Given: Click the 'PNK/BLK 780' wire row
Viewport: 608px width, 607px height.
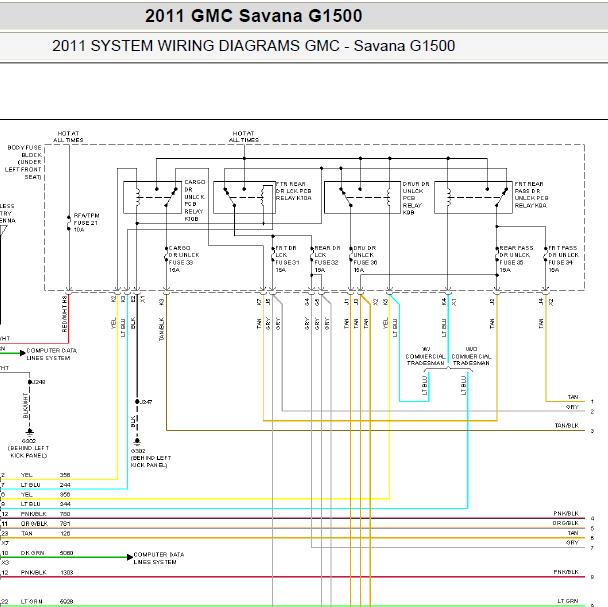Looking at the screenshot, I should tap(36, 514).
